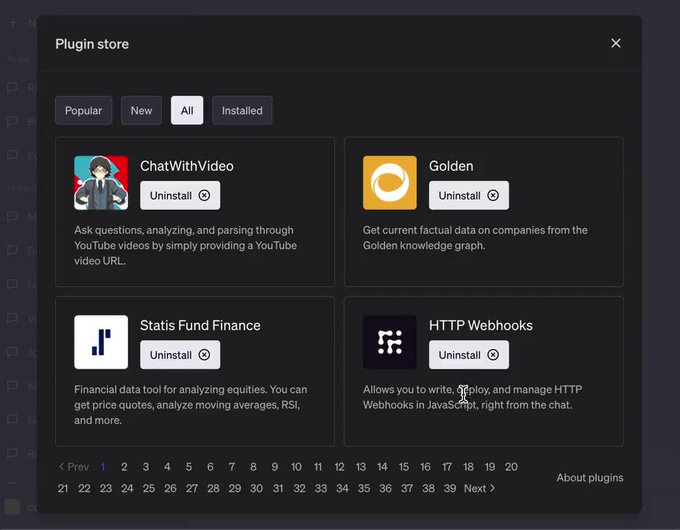Jump to page 5
Screen dimensions: 680x530
(189, 467)
